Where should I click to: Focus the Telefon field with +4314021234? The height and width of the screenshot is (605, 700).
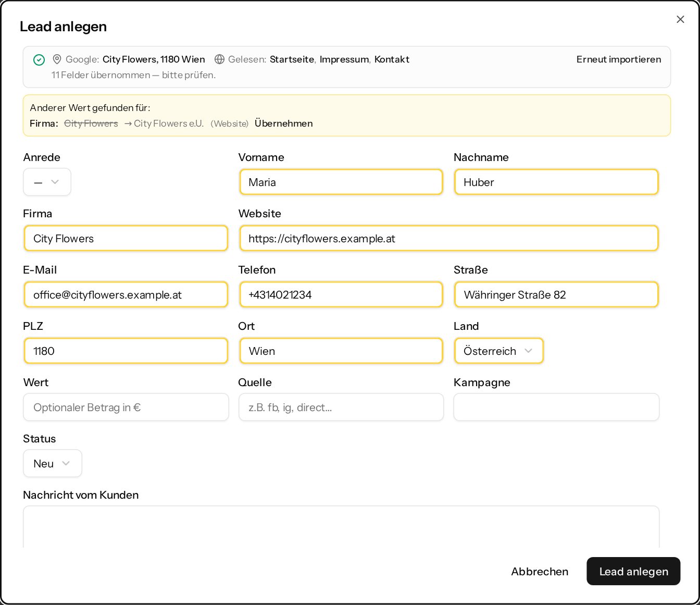click(341, 294)
